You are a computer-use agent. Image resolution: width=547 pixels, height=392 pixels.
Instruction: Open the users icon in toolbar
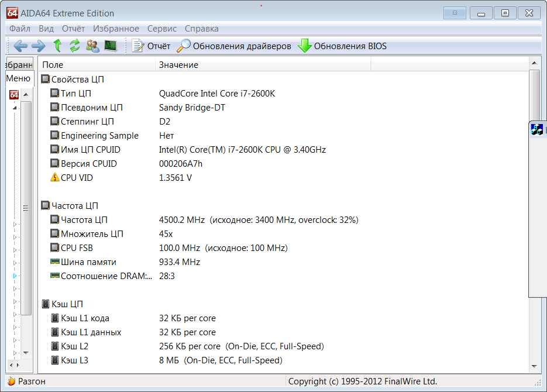(x=92, y=46)
